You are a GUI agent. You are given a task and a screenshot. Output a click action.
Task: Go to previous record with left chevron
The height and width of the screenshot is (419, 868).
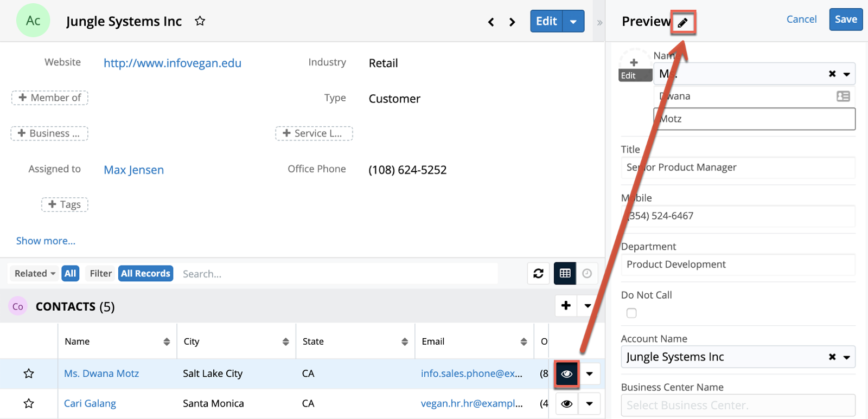[491, 22]
